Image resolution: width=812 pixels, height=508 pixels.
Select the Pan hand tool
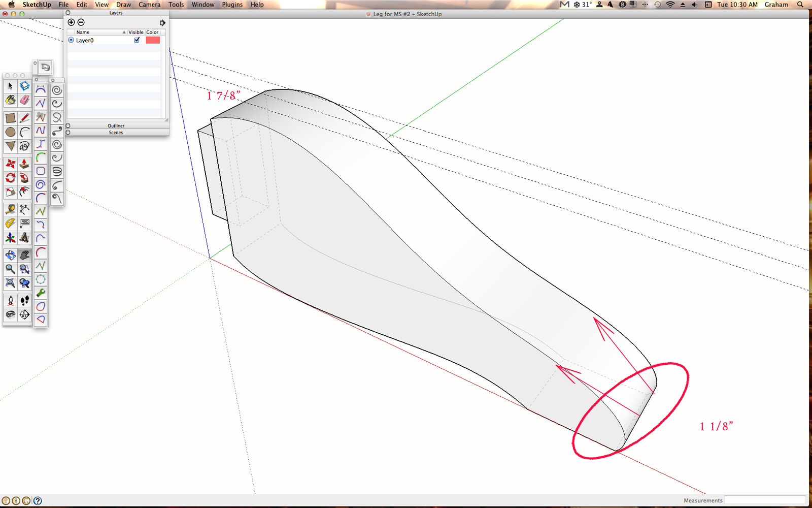click(24, 255)
